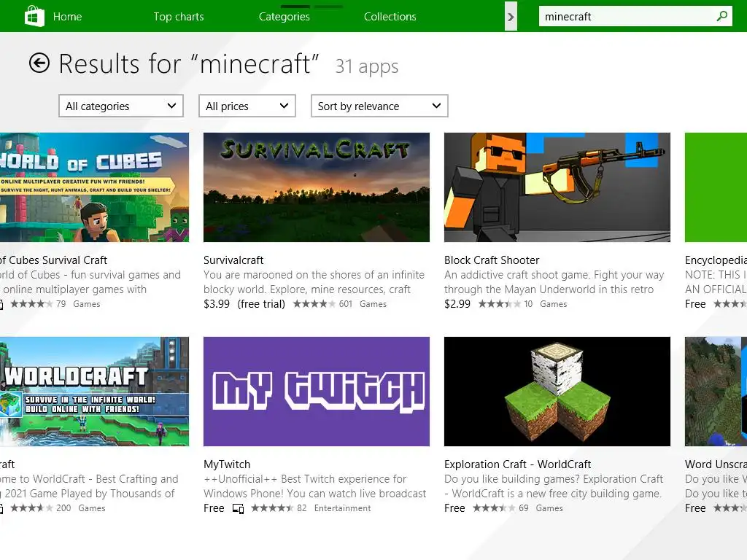This screenshot has height=560, width=747.
Task: Click the 82 ratings count under MyTwitch
Action: pyautogui.click(x=302, y=508)
